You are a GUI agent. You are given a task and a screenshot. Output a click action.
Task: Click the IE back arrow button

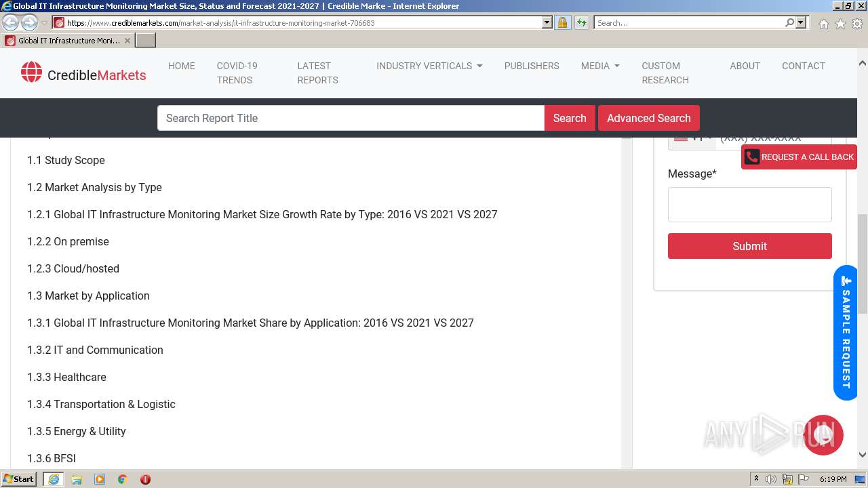click(x=10, y=22)
